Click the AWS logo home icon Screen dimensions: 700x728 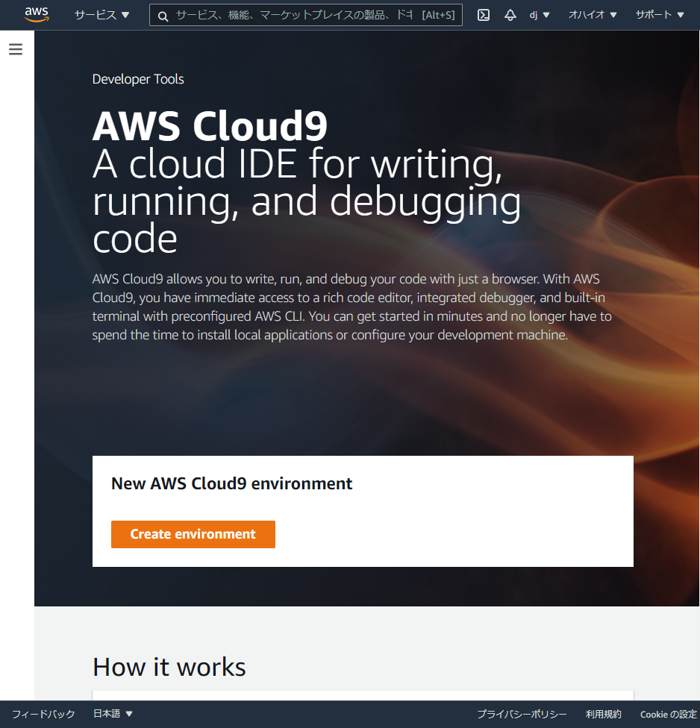(37, 15)
